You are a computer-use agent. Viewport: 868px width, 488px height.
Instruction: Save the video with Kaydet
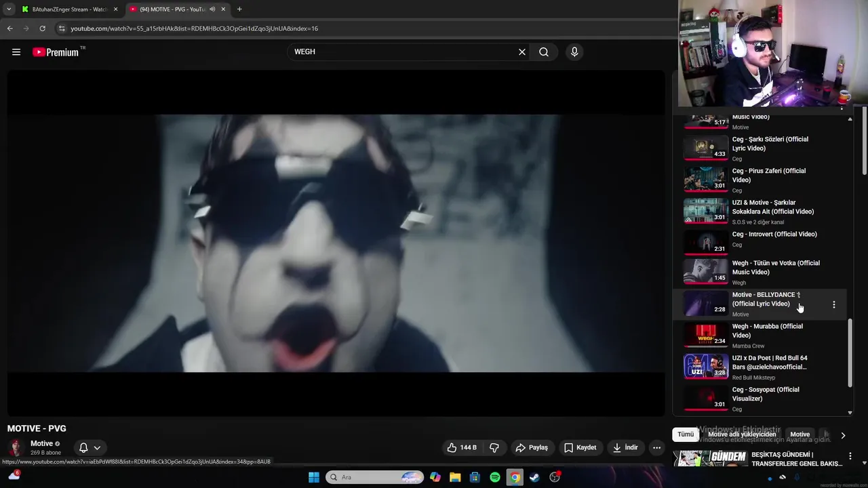pos(580,447)
